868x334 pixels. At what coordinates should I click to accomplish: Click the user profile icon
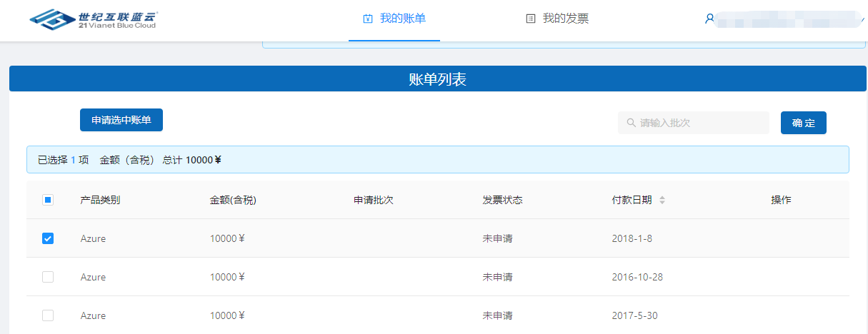click(709, 19)
